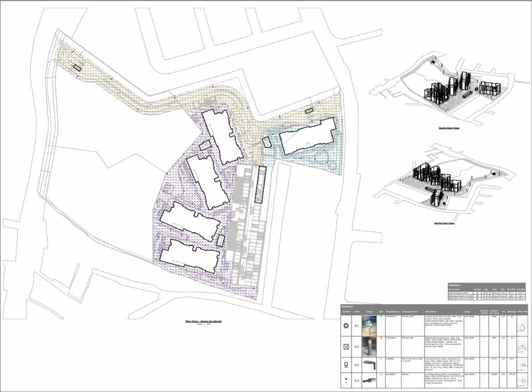Screen dimensions: 532x392
Task: Click the South East View caption
Action: (449, 128)
